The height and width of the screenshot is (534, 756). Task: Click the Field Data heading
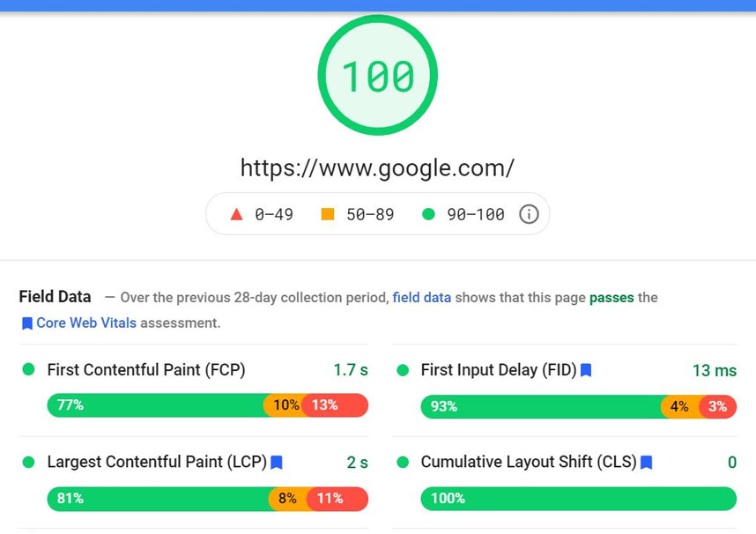pyautogui.click(x=55, y=297)
